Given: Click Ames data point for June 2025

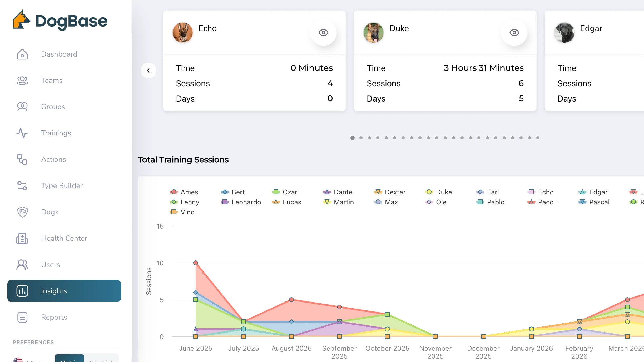Looking at the screenshot, I should [196, 263].
